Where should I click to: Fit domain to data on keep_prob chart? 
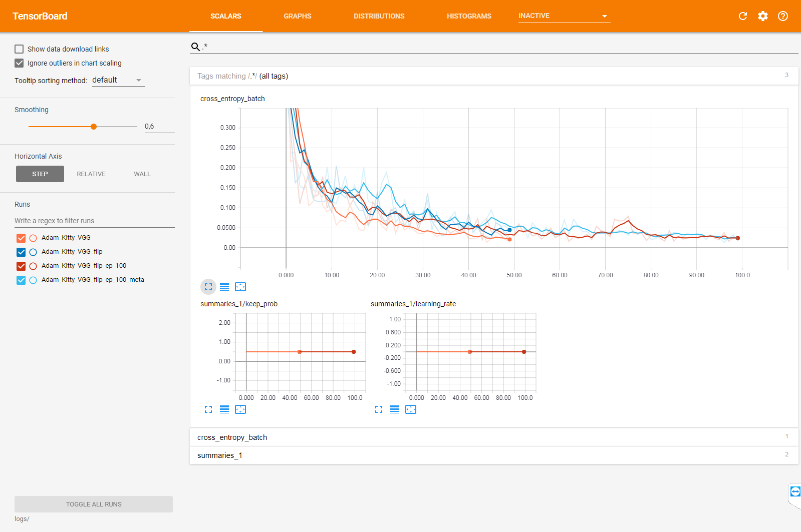click(x=240, y=409)
